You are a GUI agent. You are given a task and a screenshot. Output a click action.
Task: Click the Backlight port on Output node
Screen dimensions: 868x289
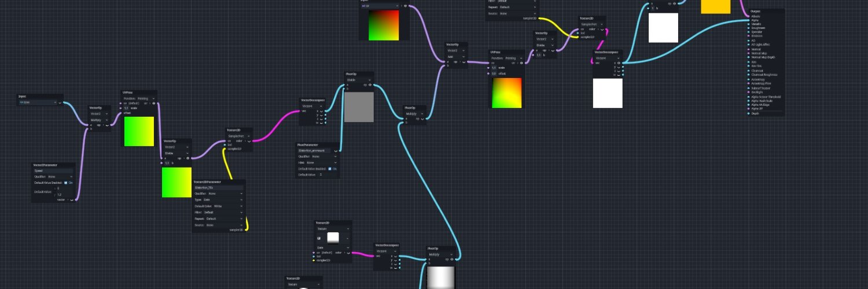point(748,92)
